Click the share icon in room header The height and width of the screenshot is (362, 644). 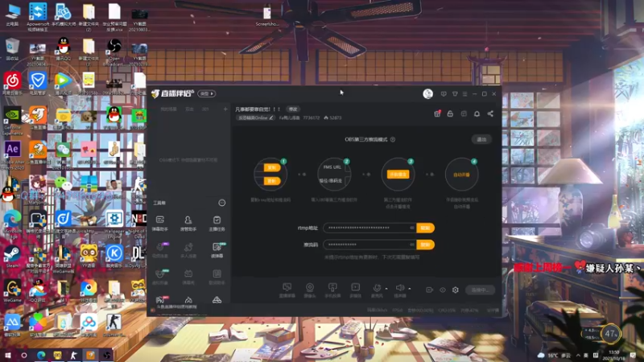click(x=490, y=113)
